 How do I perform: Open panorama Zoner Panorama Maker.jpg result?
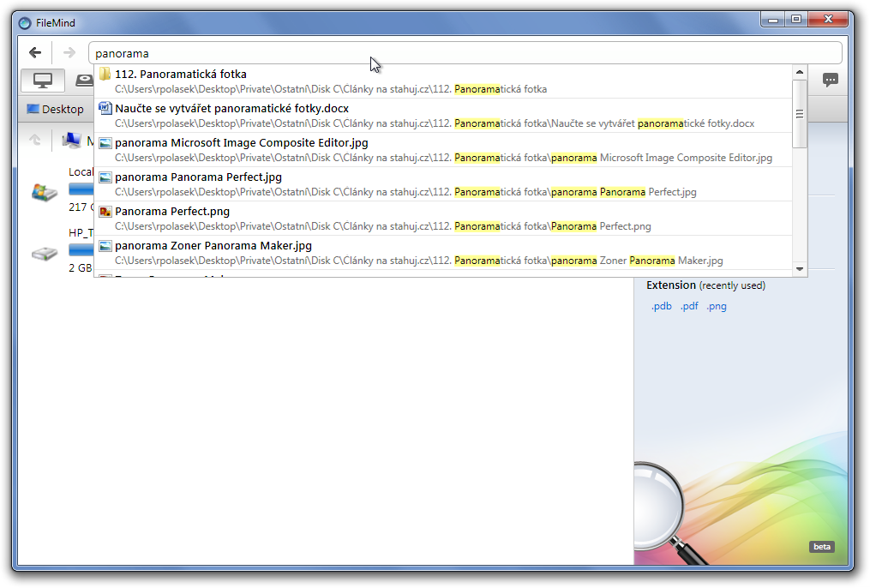click(443, 253)
